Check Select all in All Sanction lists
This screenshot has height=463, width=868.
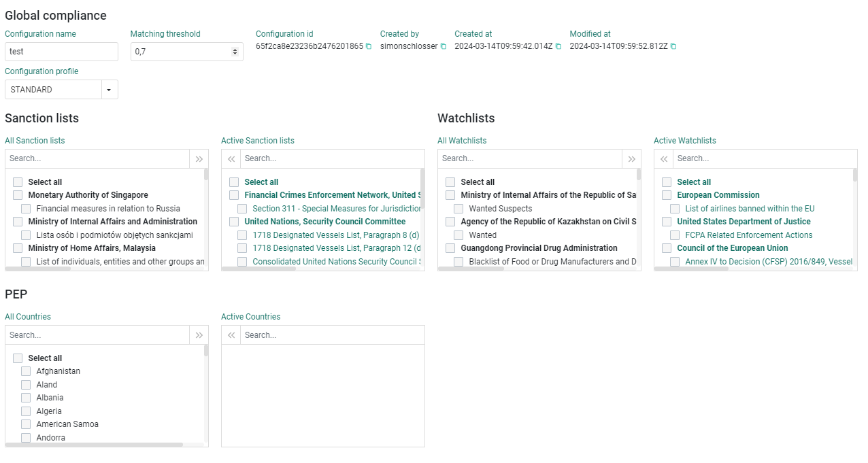18,182
